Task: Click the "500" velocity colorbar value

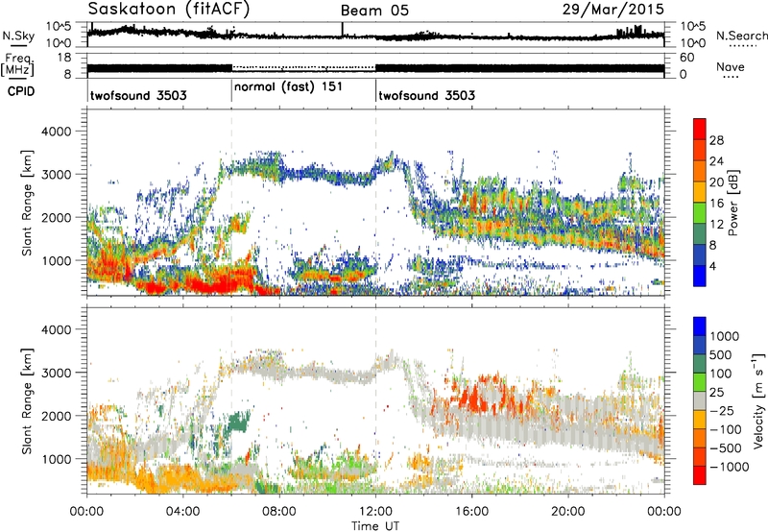Action: tap(720, 355)
